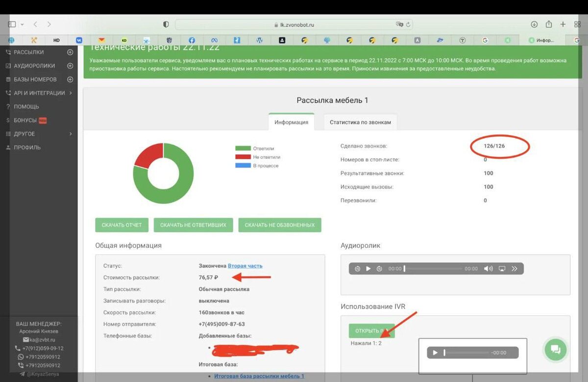The image size is (588, 382).
Task: Toggle the green Ответили legend swatch
Action: pyautogui.click(x=243, y=148)
